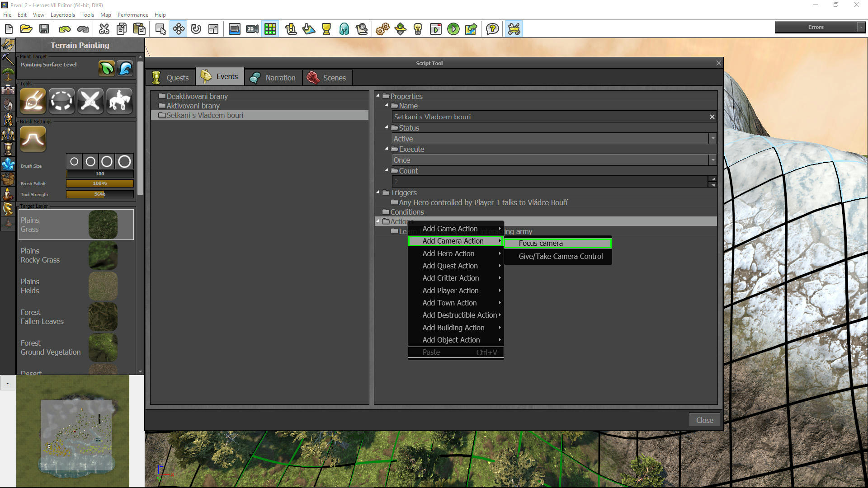Click the gears settings toolbar icon
The height and width of the screenshot is (488, 868).
(x=382, y=29)
